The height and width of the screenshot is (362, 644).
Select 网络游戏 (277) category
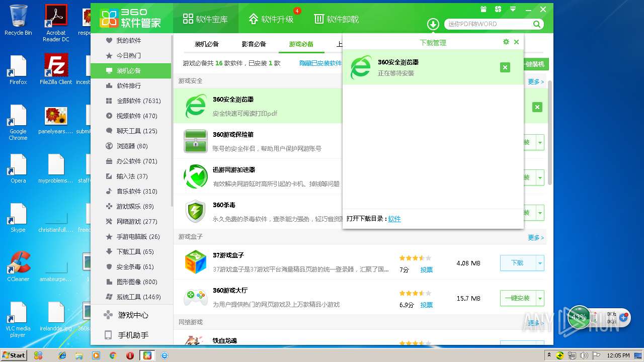click(131, 221)
